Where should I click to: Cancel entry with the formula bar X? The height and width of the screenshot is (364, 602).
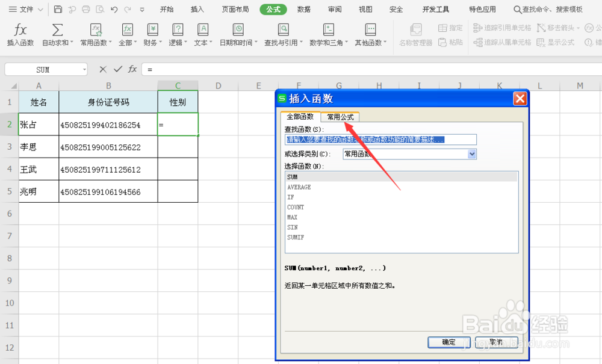[x=102, y=69]
